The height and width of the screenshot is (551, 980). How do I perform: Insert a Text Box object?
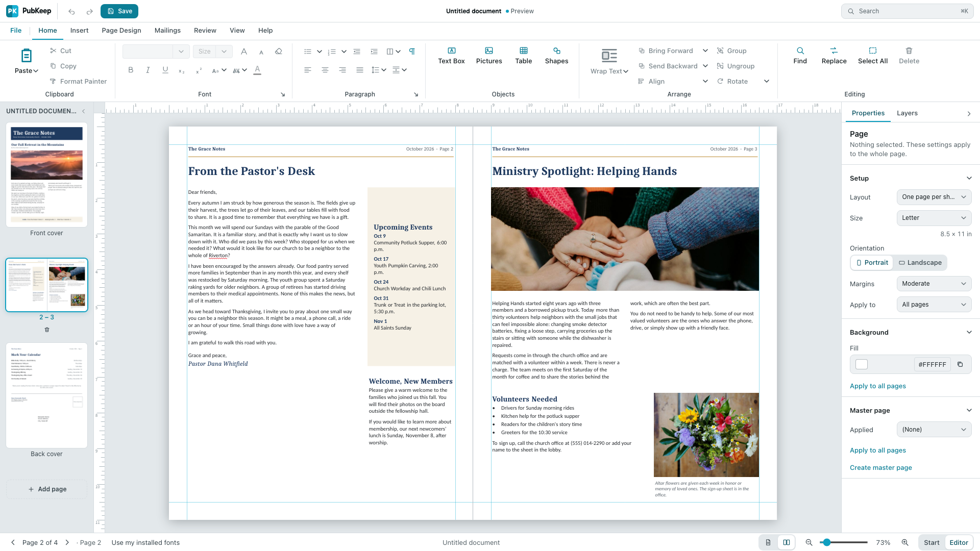tap(451, 56)
